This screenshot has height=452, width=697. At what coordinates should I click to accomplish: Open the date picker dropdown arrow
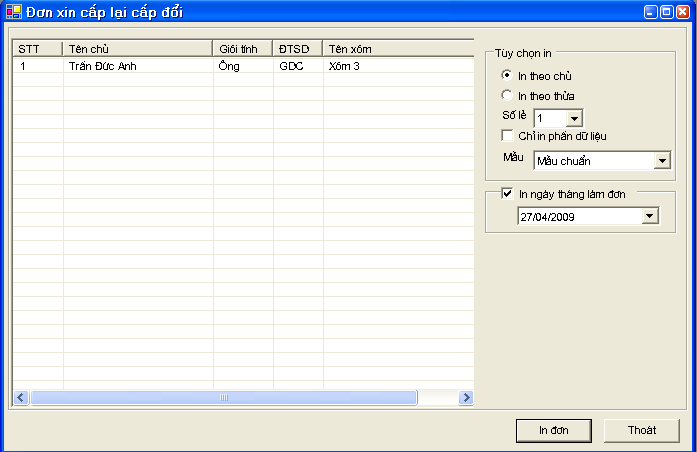click(x=650, y=216)
